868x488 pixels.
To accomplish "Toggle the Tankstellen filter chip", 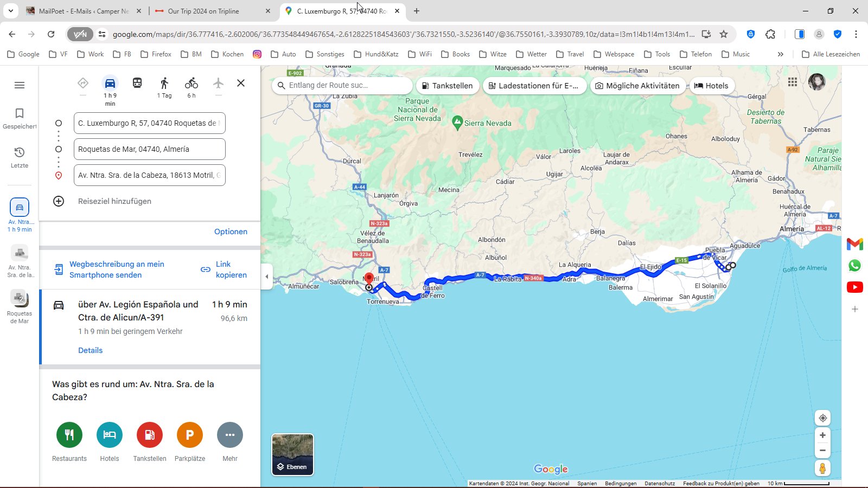I will tap(448, 86).
